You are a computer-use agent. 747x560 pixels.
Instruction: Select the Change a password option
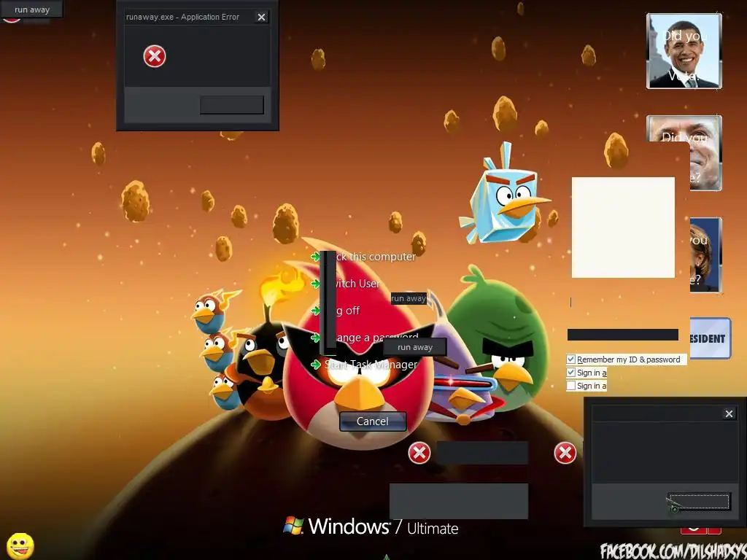(377, 338)
